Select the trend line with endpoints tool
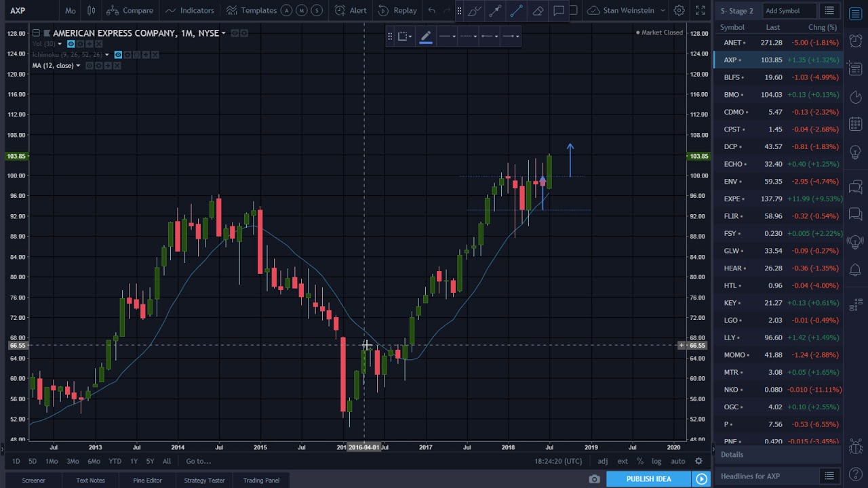868x488 pixels. pos(495,10)
